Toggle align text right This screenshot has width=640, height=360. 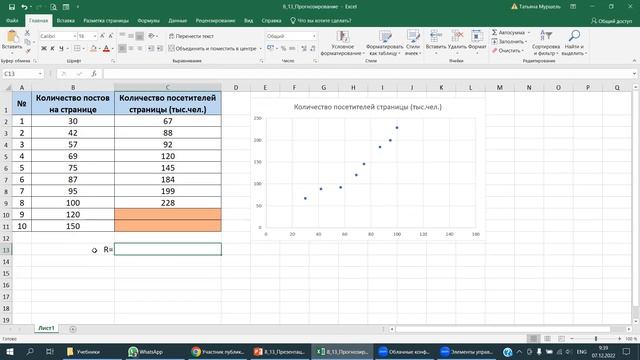pyautogui.click(x=140, y=49)
